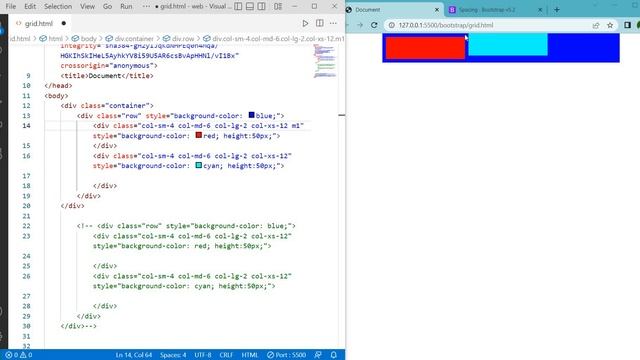
Task: Click the container div on line 12
Action: (107, 105)
